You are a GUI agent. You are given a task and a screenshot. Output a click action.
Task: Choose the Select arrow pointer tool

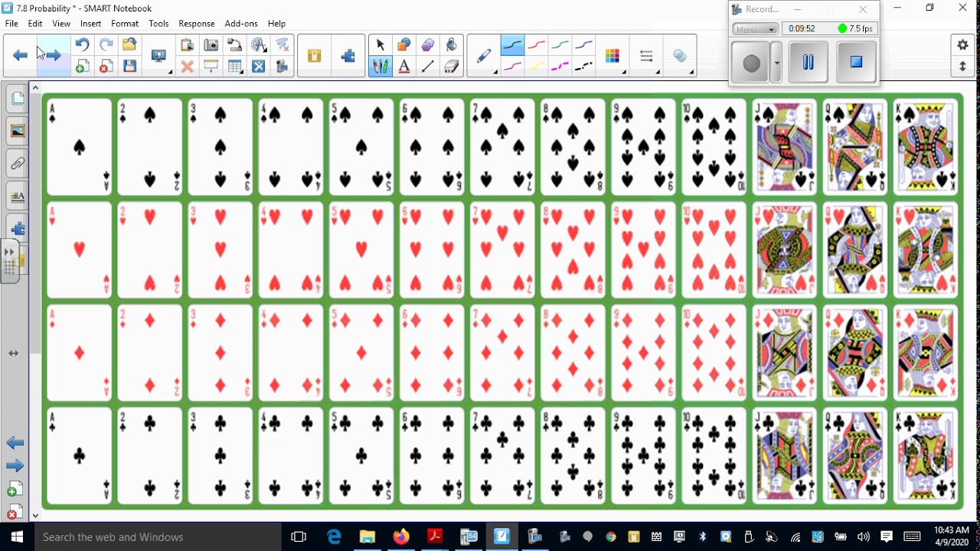click(381, 45)
